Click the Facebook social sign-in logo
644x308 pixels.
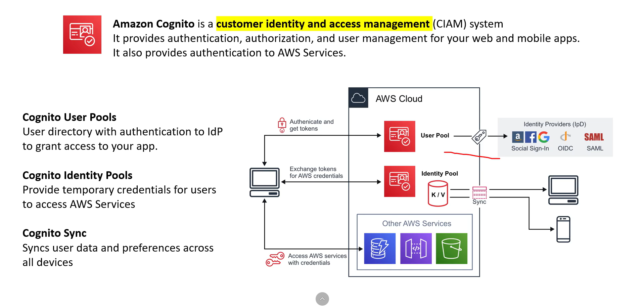click(531, 137)
